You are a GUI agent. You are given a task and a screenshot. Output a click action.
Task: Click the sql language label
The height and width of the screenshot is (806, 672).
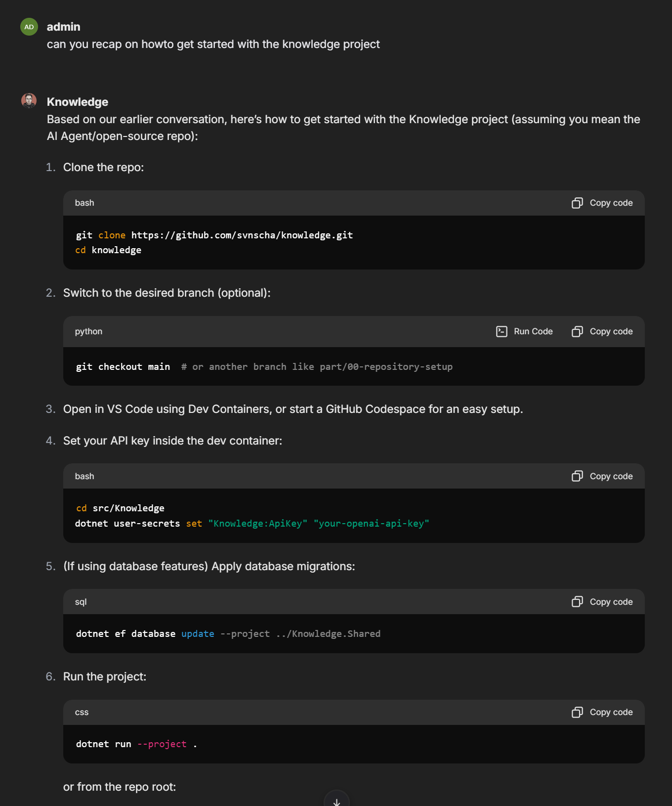[81, 602]
